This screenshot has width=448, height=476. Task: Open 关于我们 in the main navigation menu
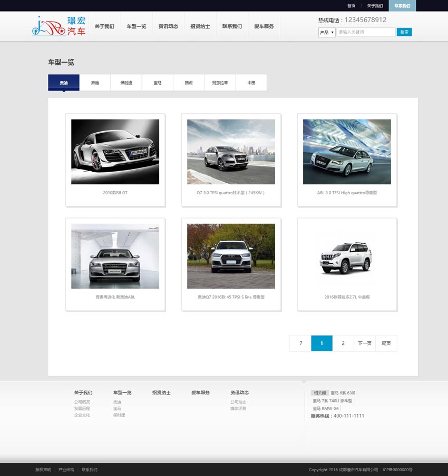104,26
